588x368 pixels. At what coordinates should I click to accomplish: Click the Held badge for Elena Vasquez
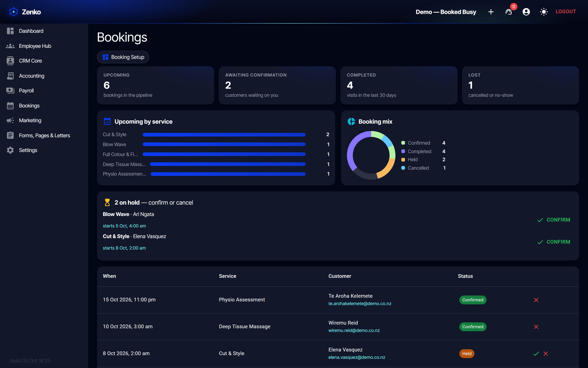click(467, 354)
